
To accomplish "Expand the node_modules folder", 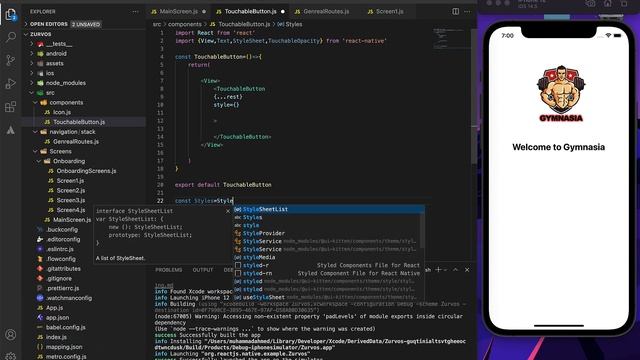I will click(65, 83).
